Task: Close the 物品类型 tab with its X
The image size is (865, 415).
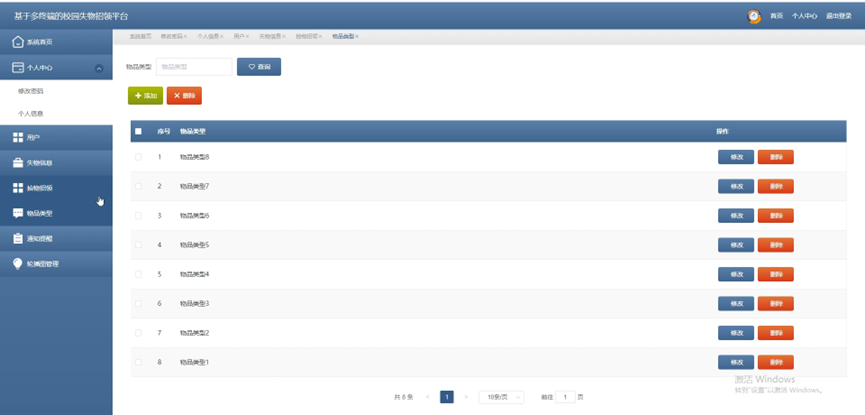Action: click(x=357, y=36)
